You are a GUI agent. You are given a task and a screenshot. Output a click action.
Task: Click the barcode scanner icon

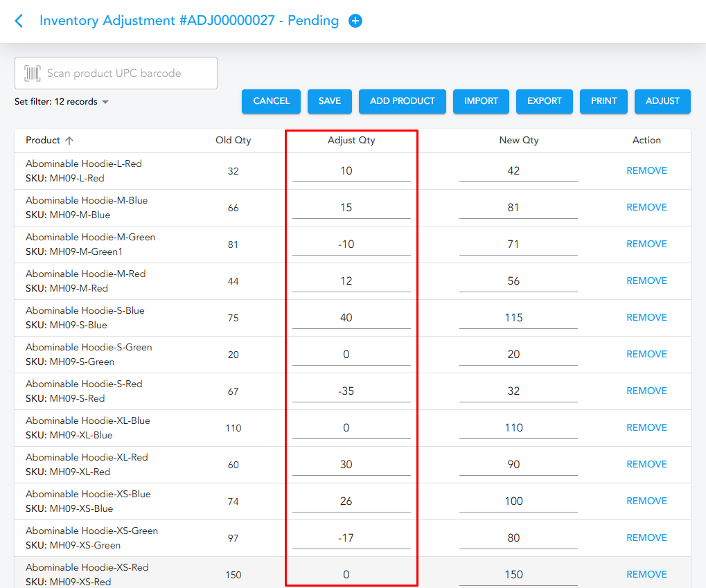point(32,73)
